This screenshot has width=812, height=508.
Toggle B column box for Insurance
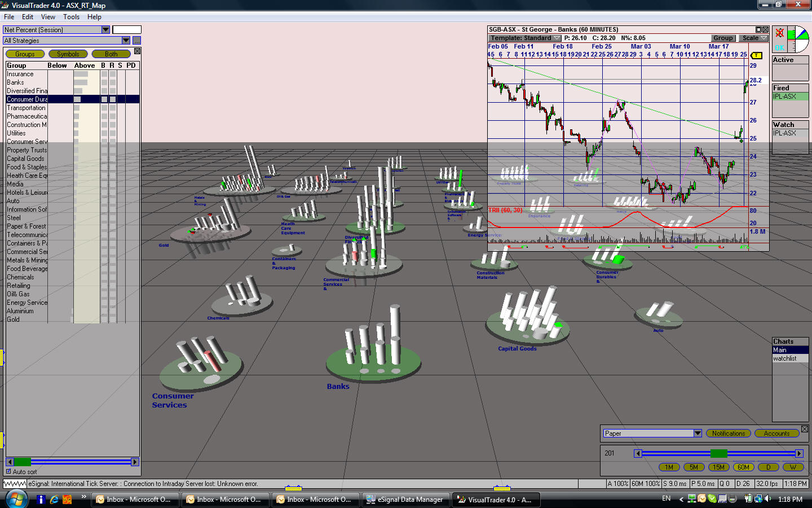pyautogui.click(x=104, y=74)
